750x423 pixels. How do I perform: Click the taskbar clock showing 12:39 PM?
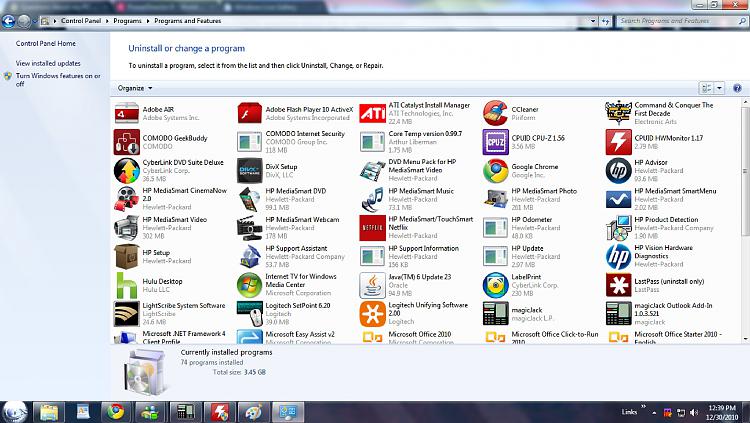coord(722,412)
